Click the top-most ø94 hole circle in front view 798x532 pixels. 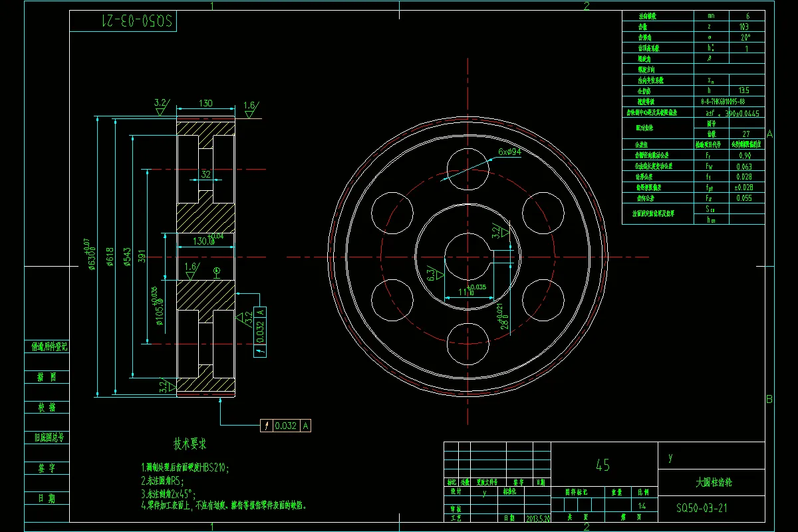click(468, 169)
